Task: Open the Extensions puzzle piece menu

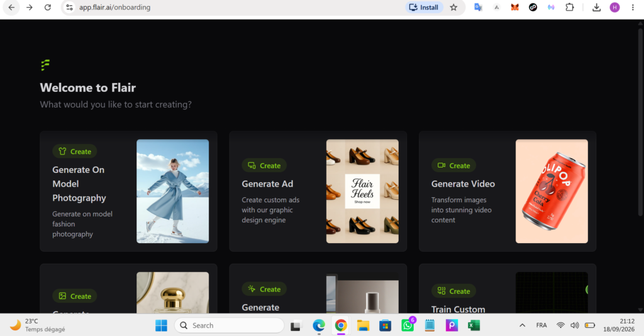Action: [x=570, y=8]
